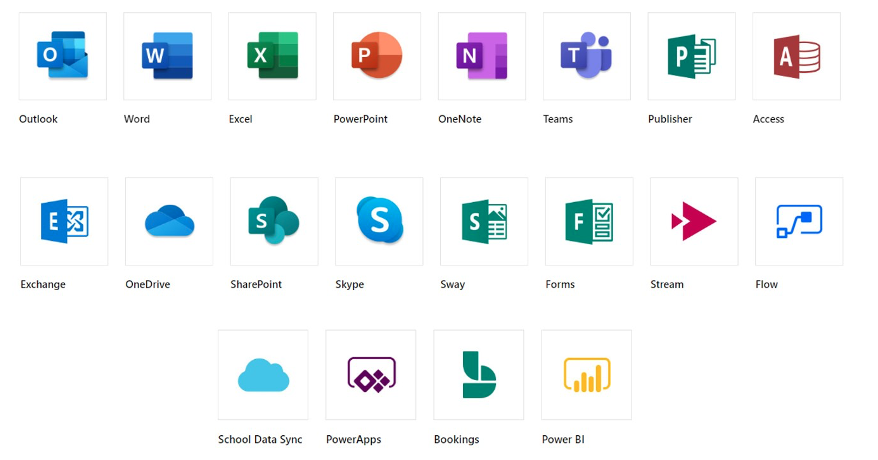The height and width of the screenshot is (460, 878).
Task: Click the Power BI text label
Action: pos(563,439)
